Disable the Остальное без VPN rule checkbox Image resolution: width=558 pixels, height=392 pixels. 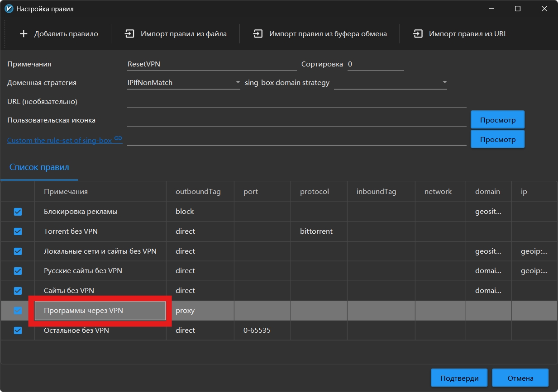pyautogui.click(x=18, y=331)
